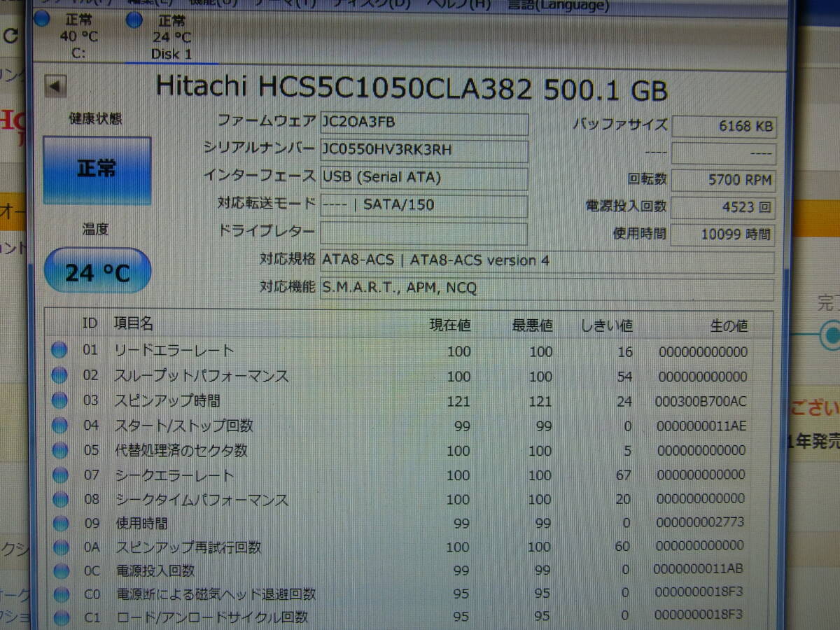840x630 pixels.
Task: Select the Disk 1 tab showing 24 °C
Action: pyautogui.click(x=172, y=36)
